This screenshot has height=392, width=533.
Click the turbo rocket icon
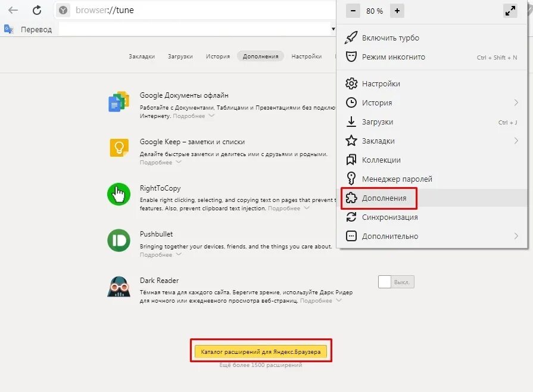coord(351,38)
